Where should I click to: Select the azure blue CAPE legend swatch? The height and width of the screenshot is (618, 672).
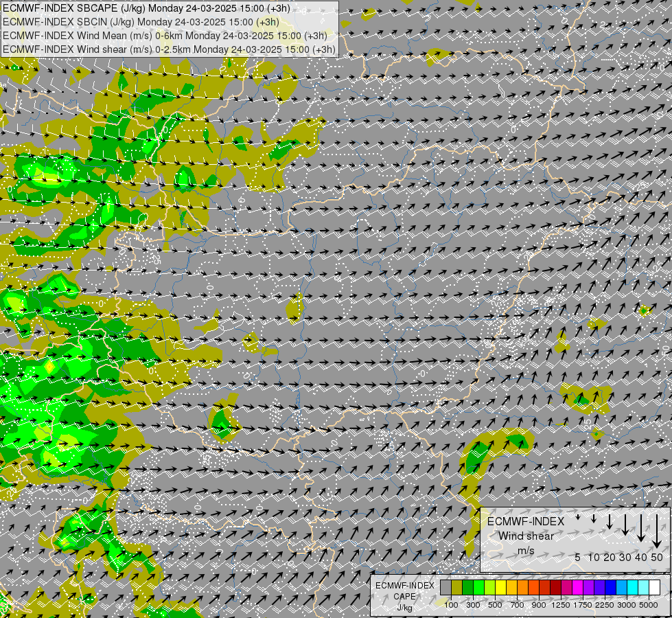pos(621,588)
